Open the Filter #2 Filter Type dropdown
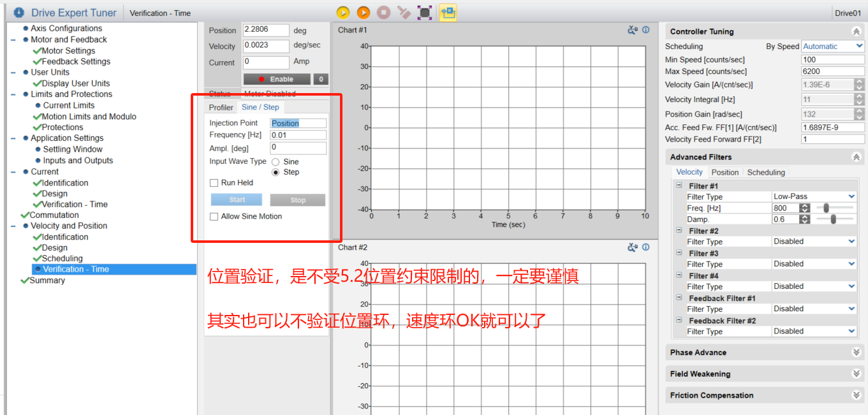Image resolution: width=868 pixels, height=415 pixels. pyautogui.click(x=814, y=241)
